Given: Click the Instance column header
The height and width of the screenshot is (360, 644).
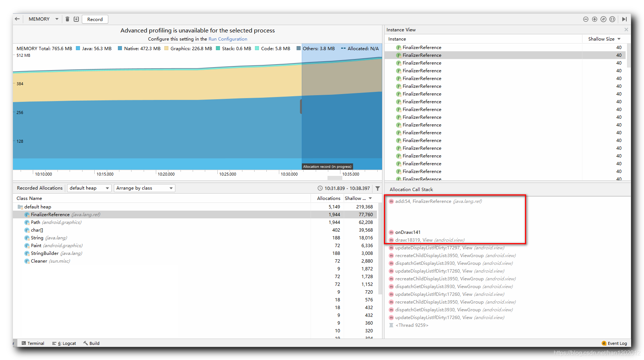Looking at the screenshot, I should point(397,39).
